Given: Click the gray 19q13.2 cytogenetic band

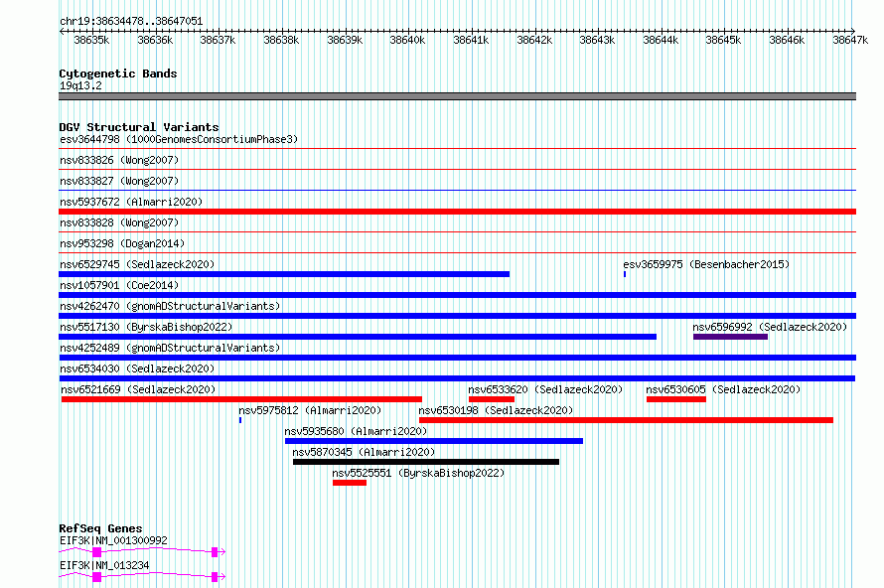Looking at the screenshot, I should coord(457,96).
